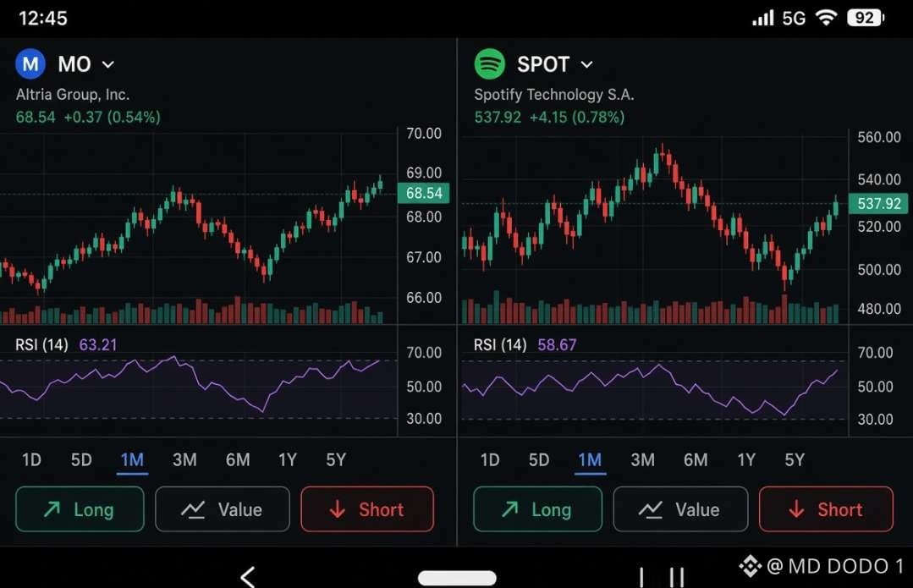Screen dimensions: 913x588
Task: Tap the MO current price tag 68.54
Action: [x=423, y=193]
